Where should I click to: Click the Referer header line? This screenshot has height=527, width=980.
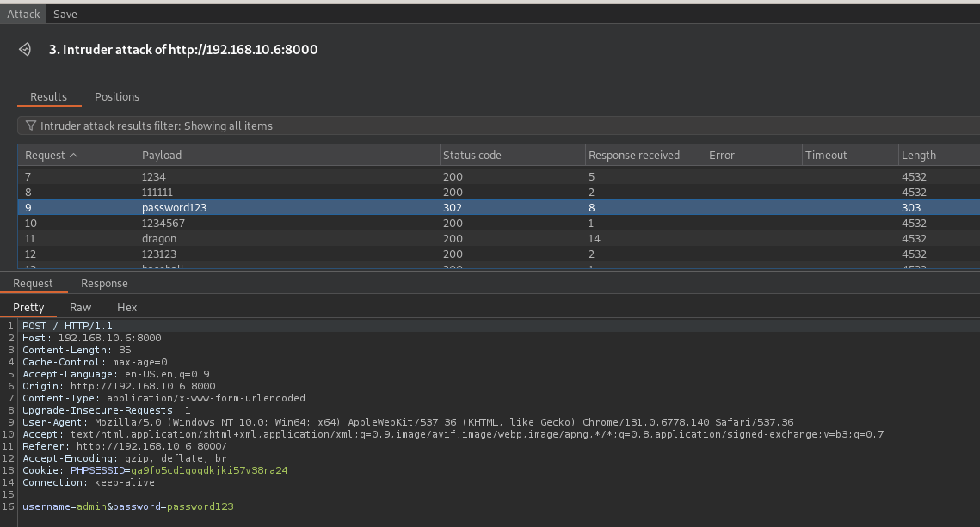click(125, 446)
